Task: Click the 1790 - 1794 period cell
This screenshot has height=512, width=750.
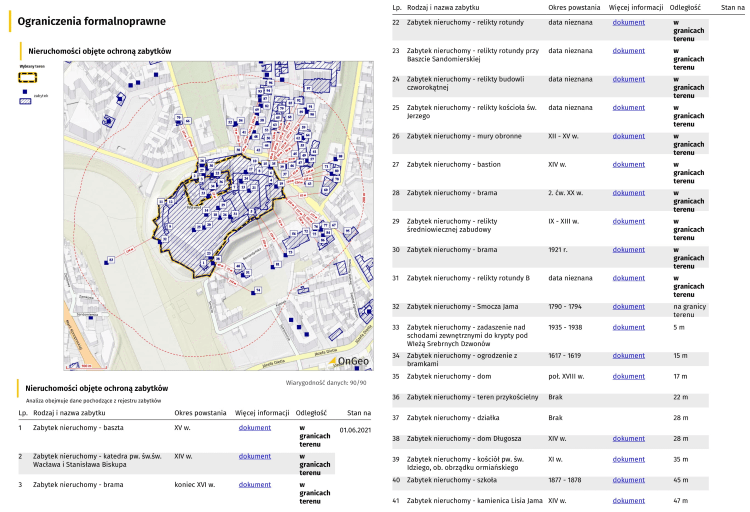Action: 565,307
